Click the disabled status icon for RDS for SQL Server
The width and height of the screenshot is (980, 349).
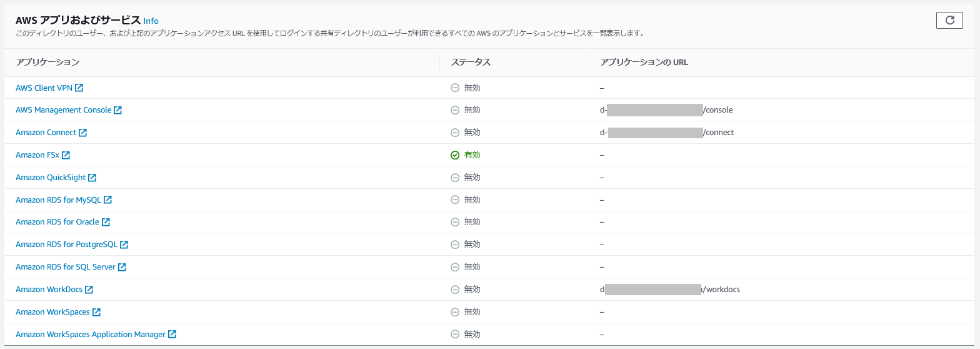click(x=455, y=267)
